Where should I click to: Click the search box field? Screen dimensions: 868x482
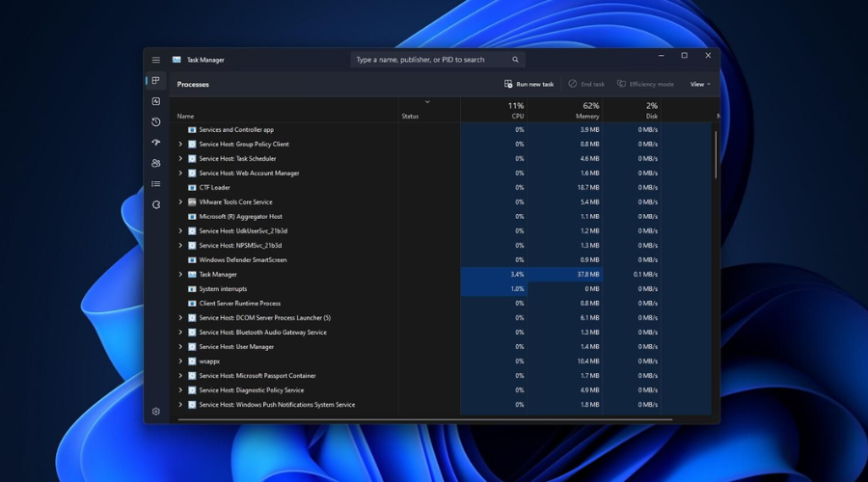pyautogui.click(x=437, y=60)
